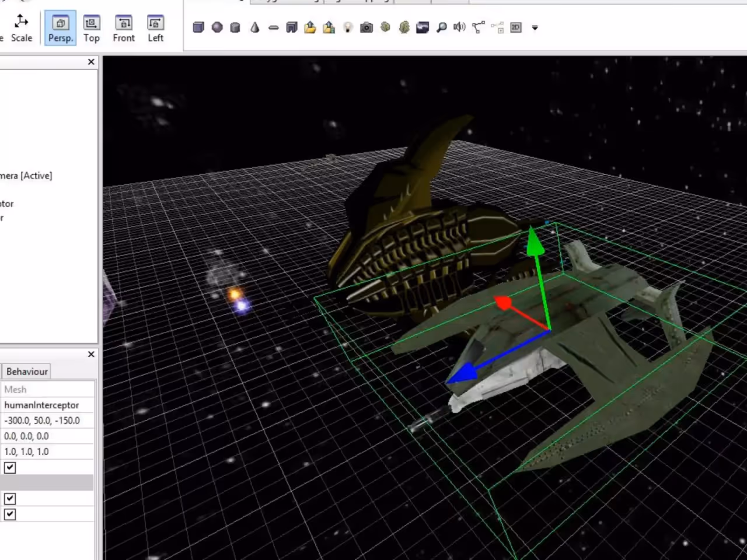Import a static mesh via folder icon

(310, 27)
